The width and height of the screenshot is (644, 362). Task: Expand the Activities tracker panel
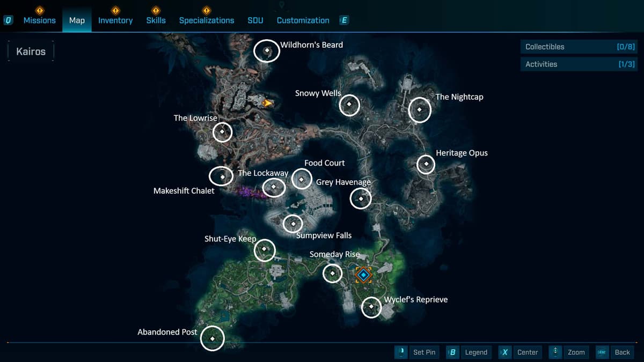(579, 64)
